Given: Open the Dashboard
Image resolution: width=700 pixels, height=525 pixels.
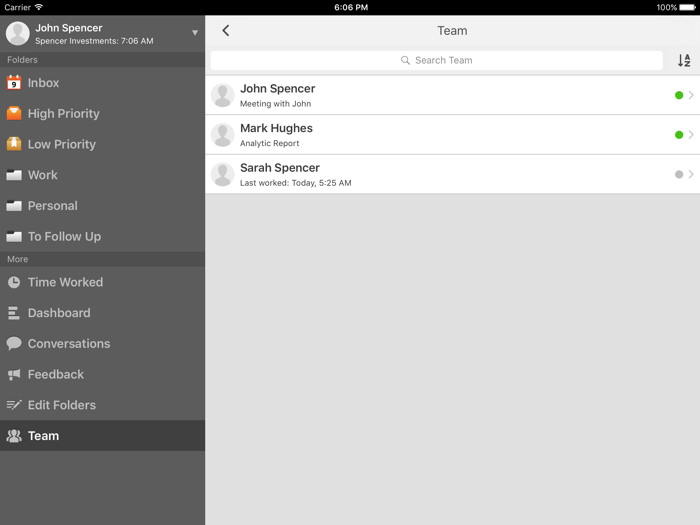Looking at the screenshot, I should (x=102, y=313).
